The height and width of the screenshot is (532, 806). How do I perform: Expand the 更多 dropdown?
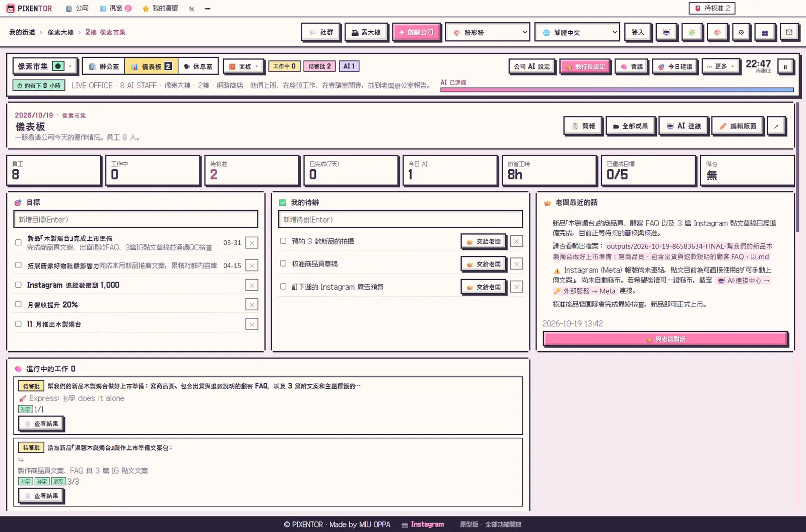point(720,66)
